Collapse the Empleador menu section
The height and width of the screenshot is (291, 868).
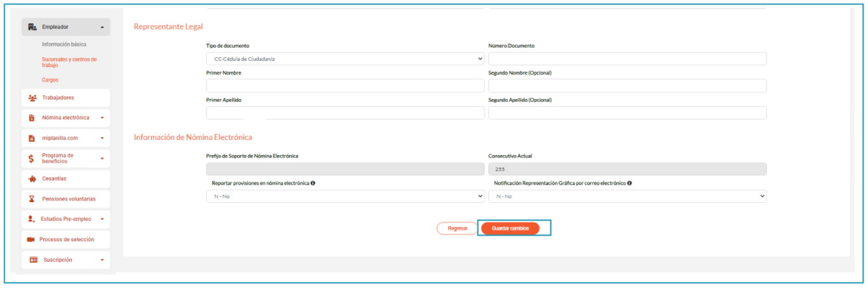coord(102,27)
